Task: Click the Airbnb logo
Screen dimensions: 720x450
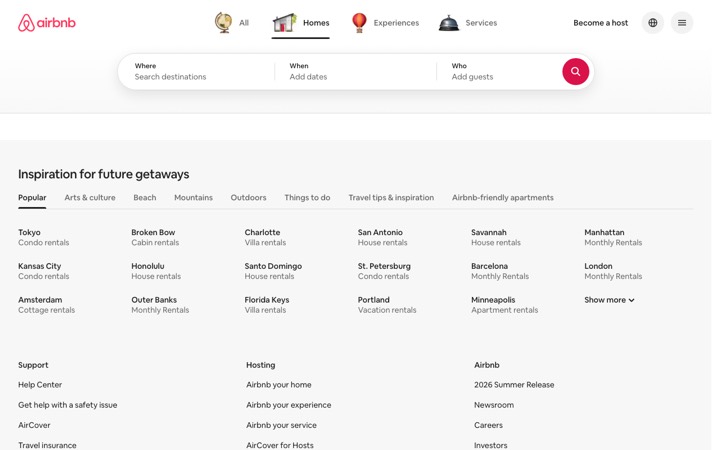Action: pos(47,22)
